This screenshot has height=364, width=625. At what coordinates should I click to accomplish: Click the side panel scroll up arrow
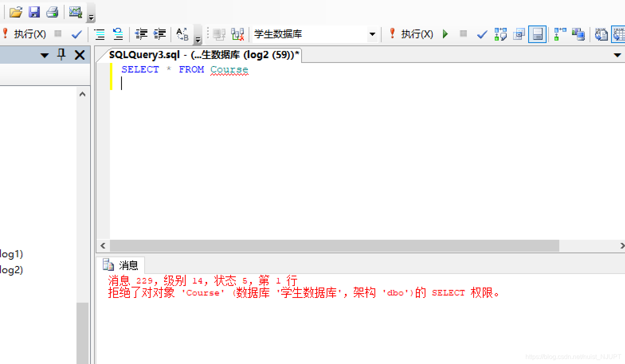[x=82, y=94]
